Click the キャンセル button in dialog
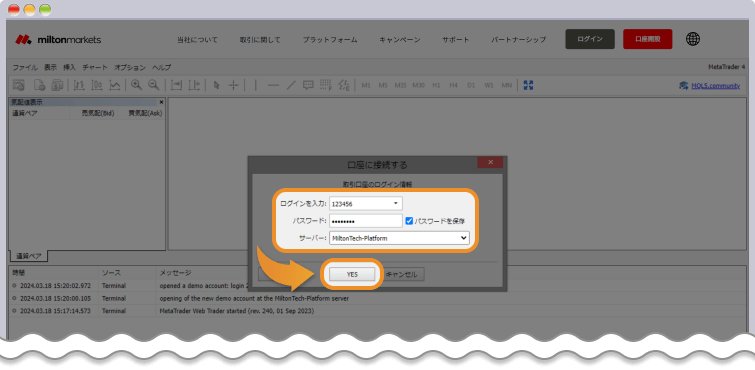This screenshot has height=370, width=755. click(x=404, y=274)
